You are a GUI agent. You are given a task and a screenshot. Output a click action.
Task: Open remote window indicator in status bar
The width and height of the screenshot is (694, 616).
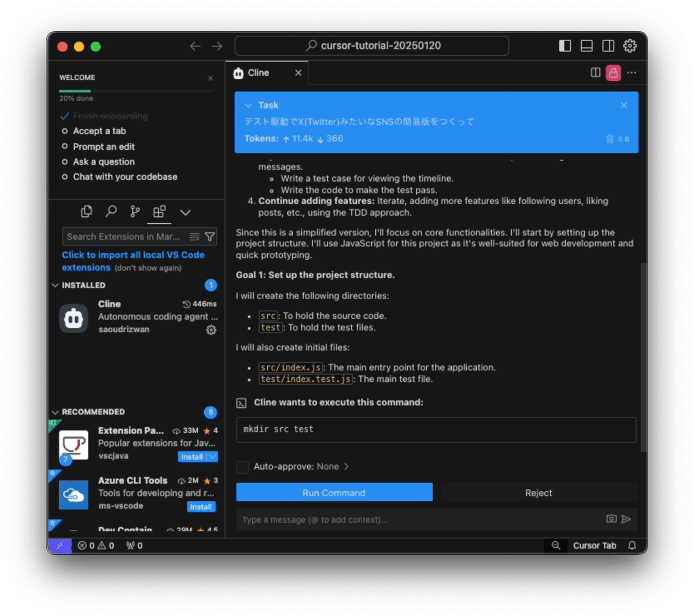(x=60, y=545)
